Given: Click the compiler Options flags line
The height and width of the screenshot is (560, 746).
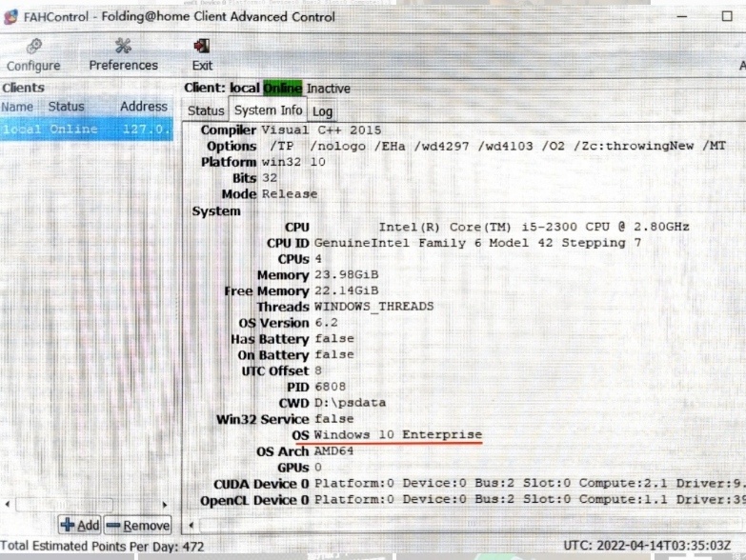Looking at the screenshot, I should pyautogui.click(x=497, y=146).
